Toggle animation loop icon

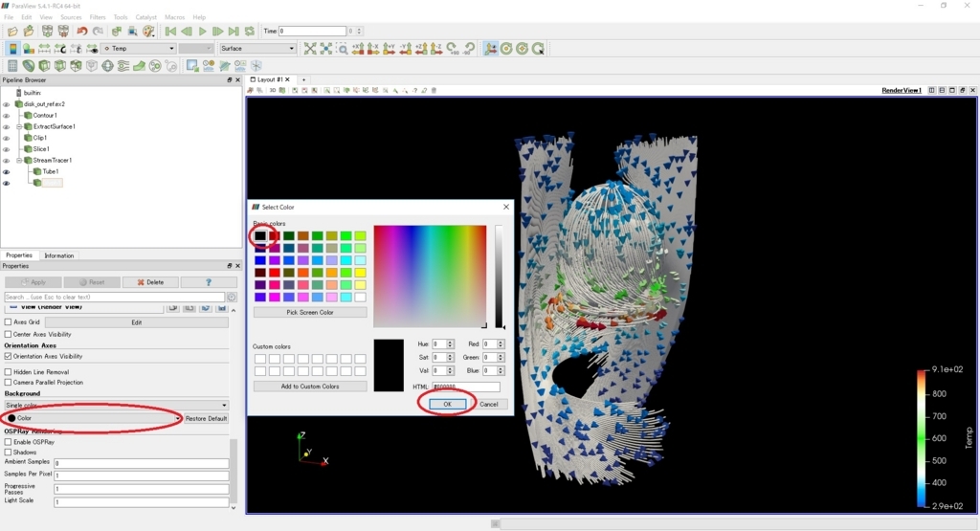[250, 32]
